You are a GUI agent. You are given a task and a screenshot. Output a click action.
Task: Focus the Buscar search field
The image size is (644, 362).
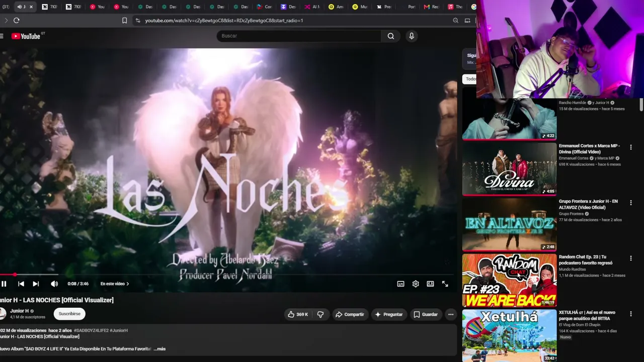point(299,36)
